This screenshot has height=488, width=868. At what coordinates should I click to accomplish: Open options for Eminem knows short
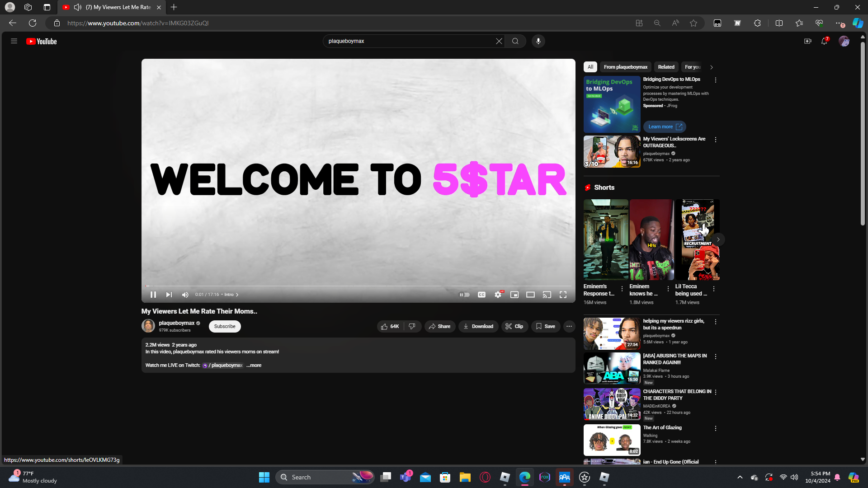point(668,289)
